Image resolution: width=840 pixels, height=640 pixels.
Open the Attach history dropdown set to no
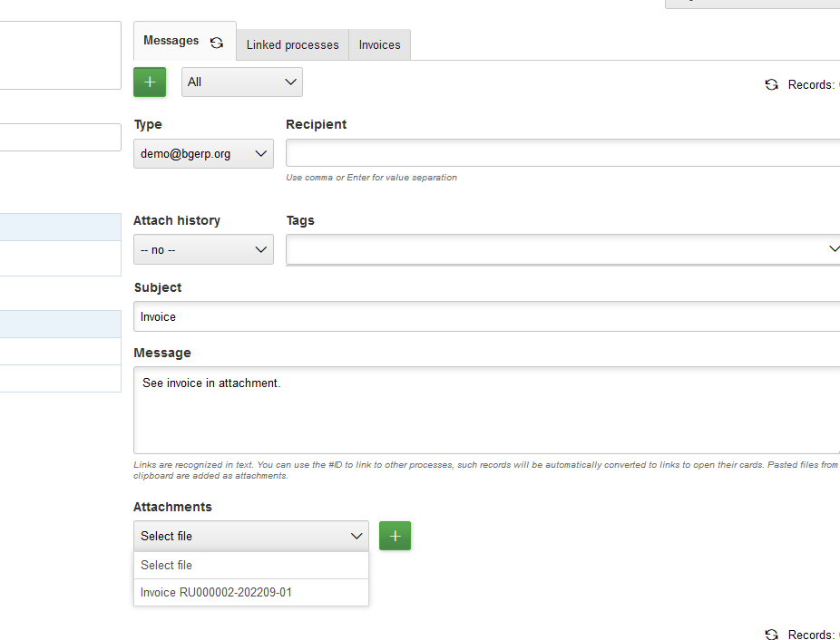[x=203, y=249]
